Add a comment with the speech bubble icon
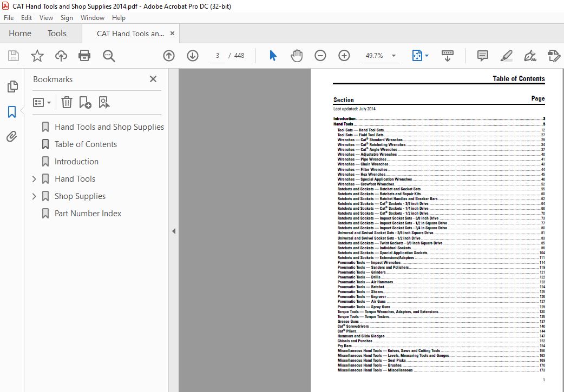 click(x=482, y=56)
